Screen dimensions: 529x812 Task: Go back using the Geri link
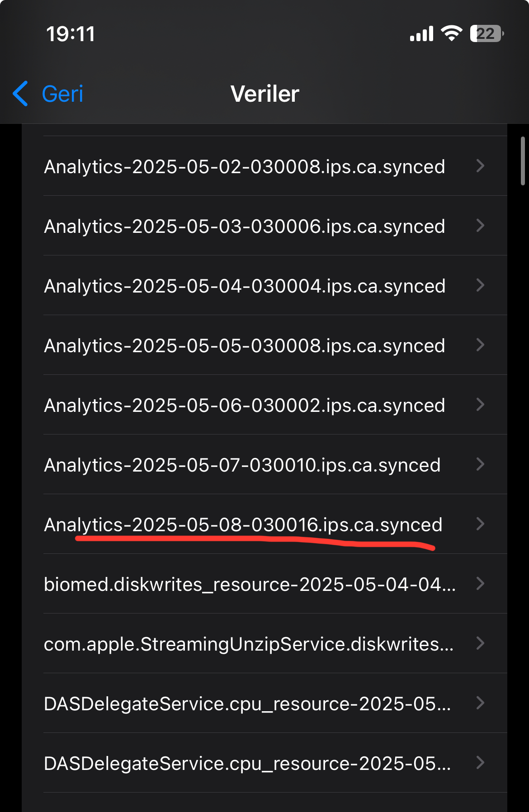(62, 94)
